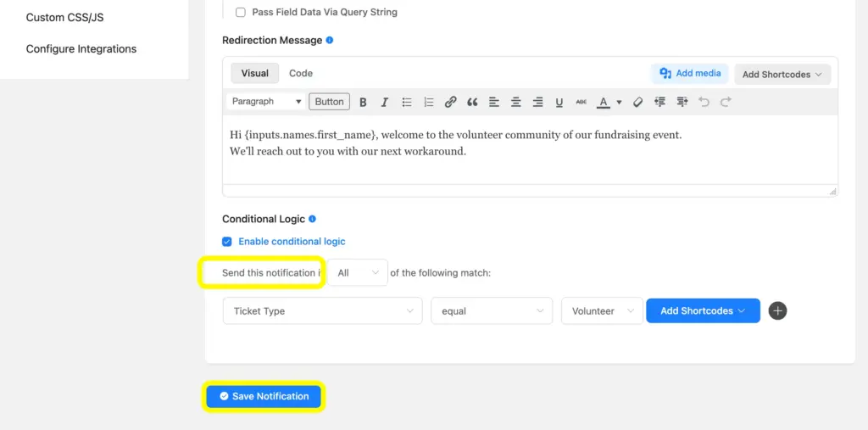The image size is (868, 430).
Task: Open Configure Integrations settings
Action: click(81, 48)
